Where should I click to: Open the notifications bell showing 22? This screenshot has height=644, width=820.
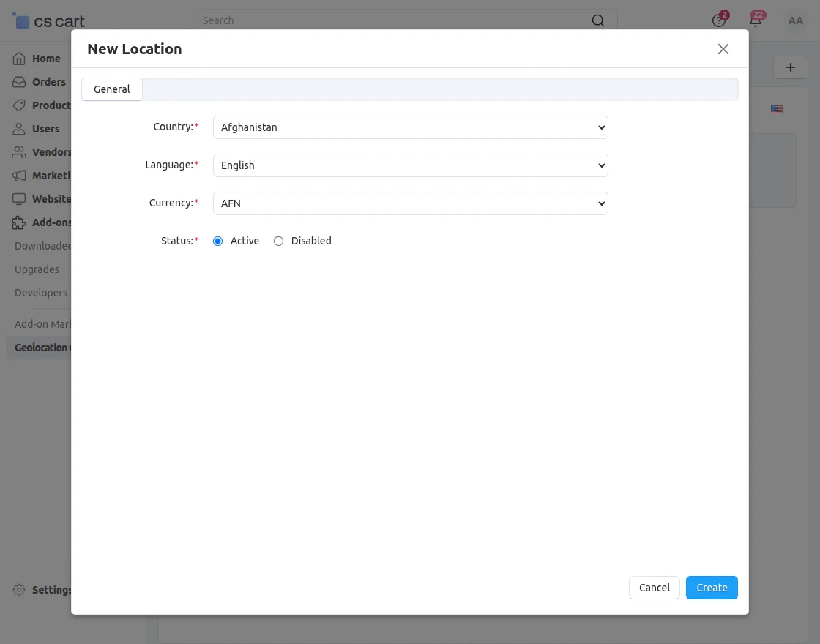(x=756, y=20)
